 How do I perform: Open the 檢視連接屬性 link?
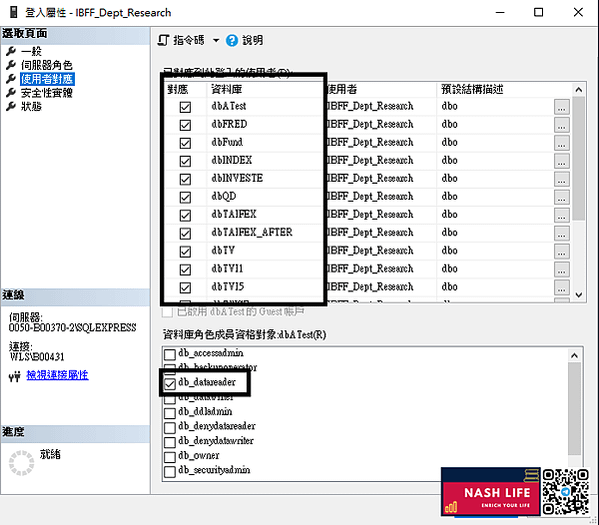(x=57, y=375)
